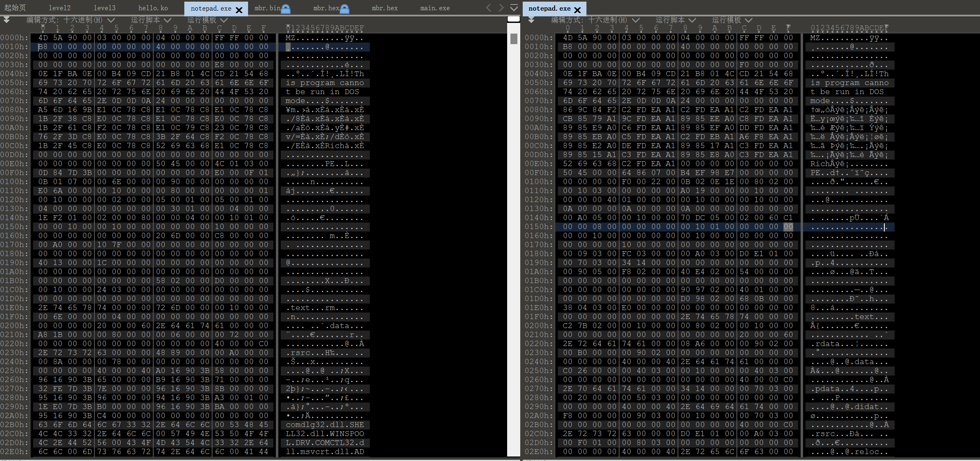Screen dimensions: 980x461
Task: Close the right pane notepad.exe tab
Action: coord(577,10)
